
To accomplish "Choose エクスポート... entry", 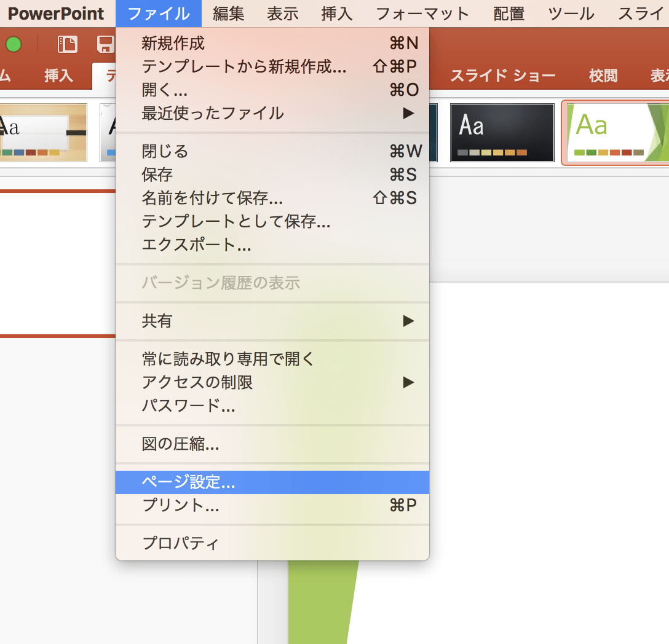I will point(272,245).
